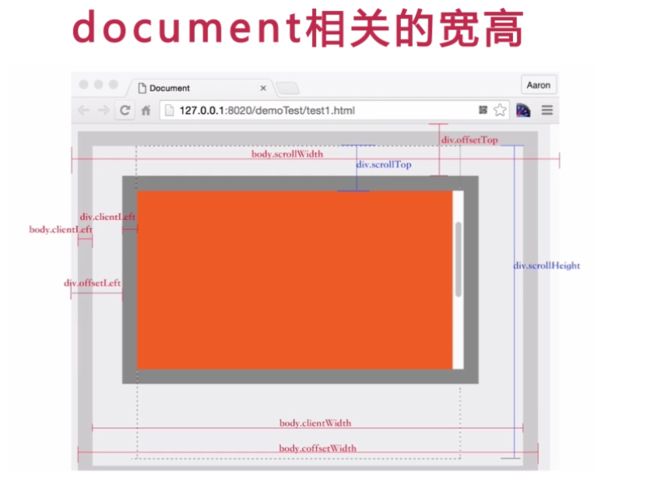Click the div.offsetTop label
The width and height of the screenshot is (650, 480).
pyautogui.click(x=469, y=140)
